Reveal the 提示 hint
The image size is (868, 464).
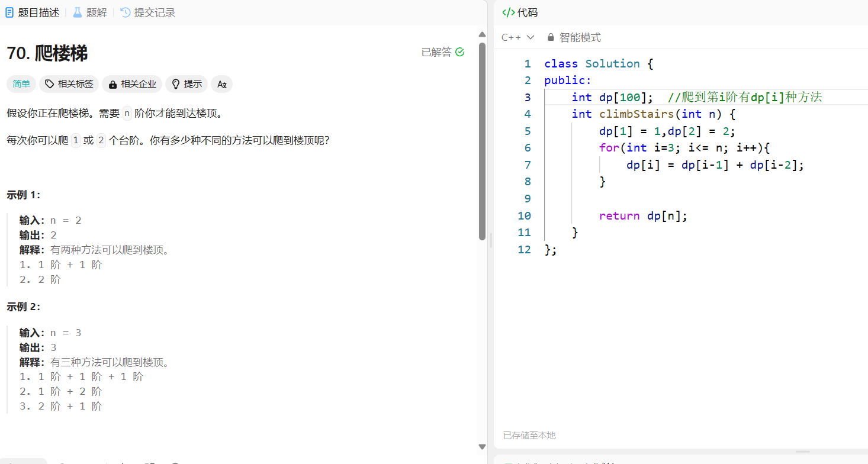187,84
